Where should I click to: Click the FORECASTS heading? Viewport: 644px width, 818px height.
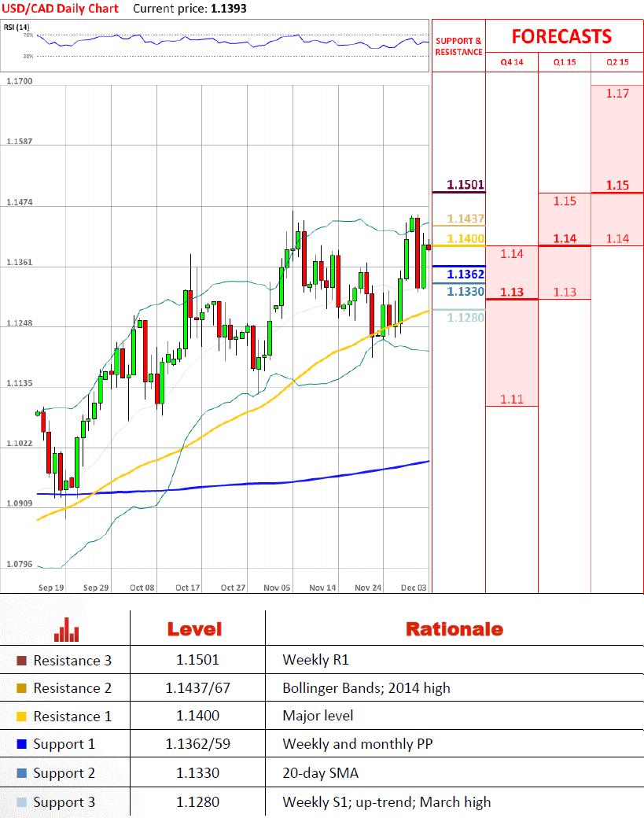coord(561,36)
